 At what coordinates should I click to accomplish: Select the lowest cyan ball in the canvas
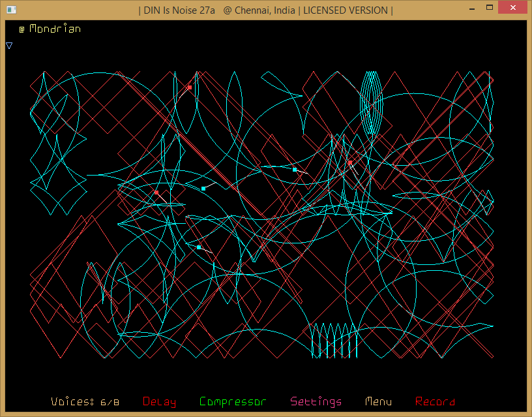[x=199, y=247]
